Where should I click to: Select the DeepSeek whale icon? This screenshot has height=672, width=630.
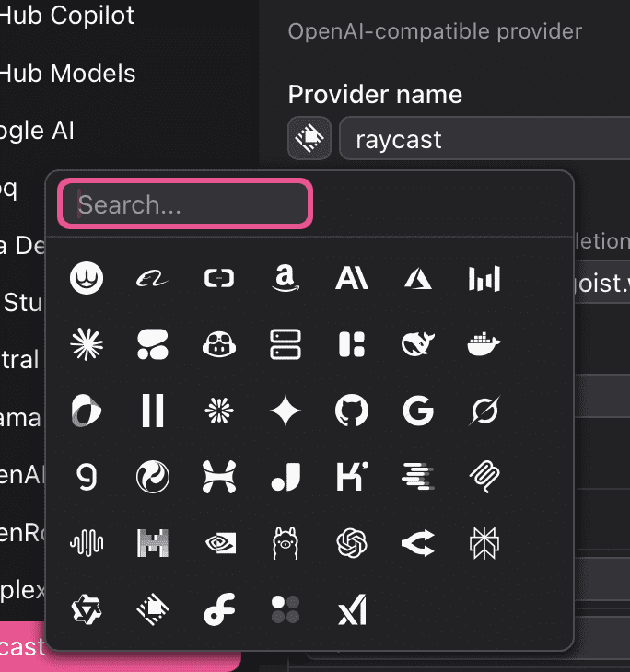pyautogui.click(x=418, y=344)
